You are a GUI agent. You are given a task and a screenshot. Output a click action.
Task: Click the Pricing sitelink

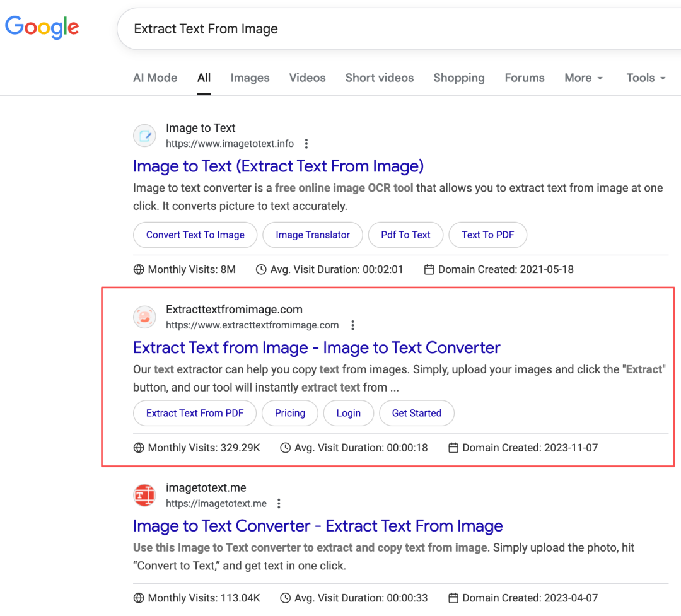click(x=289, y=413)
